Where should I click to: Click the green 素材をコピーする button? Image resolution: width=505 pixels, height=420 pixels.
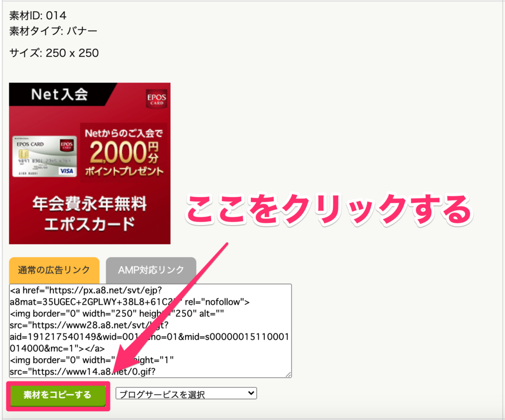(58, 395)
